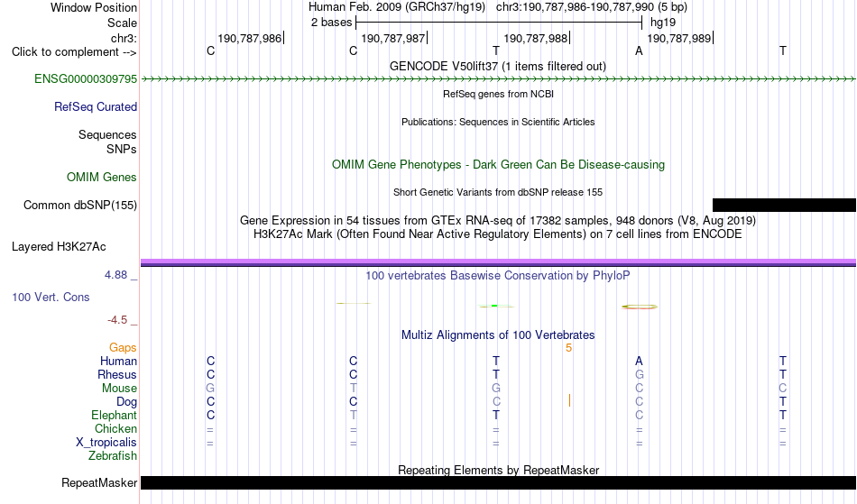
Task: Click 'Repeating Elements by RepeatMasker' title
Action: (499, 470)
